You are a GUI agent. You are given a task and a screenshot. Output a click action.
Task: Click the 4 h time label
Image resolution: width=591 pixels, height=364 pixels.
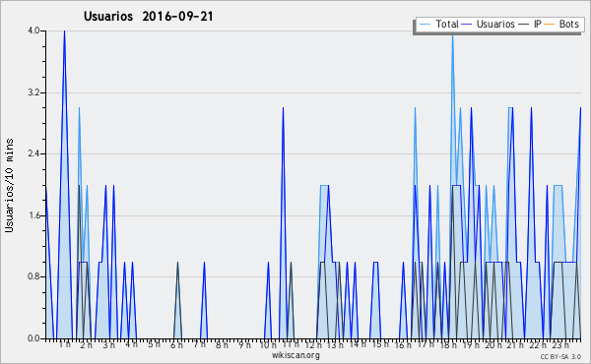click(x=132, y=344)
